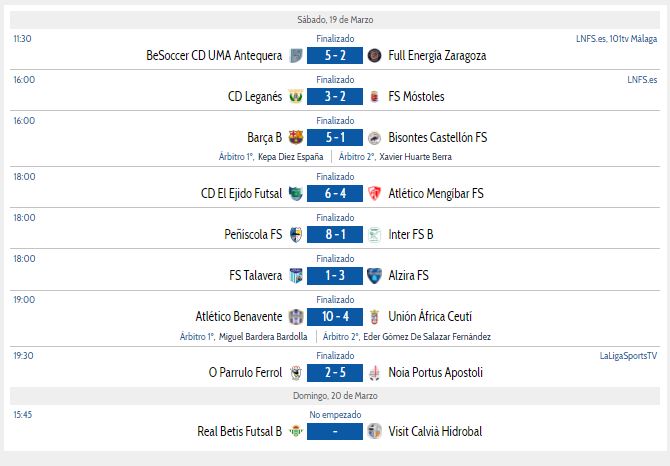Click the Sábado, 19 de Marzo date header
This screenshot has width=670, height=466.
coord(335,19)
